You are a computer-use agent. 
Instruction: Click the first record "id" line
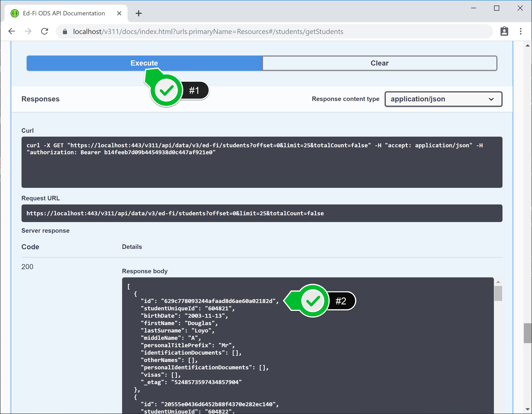point(210,301)
